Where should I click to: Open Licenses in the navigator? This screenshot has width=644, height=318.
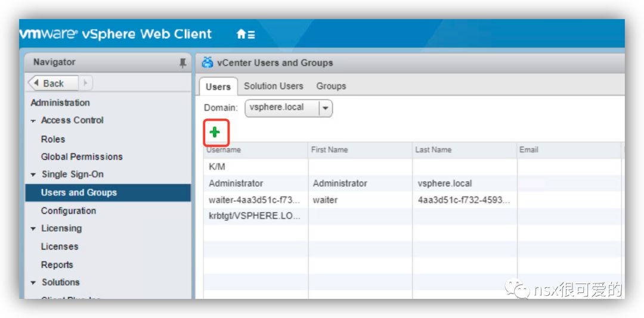[60, 247]
